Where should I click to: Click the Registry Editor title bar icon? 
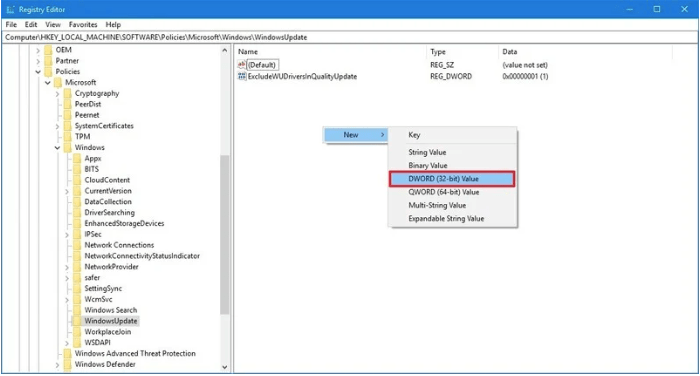pos(10,9)
